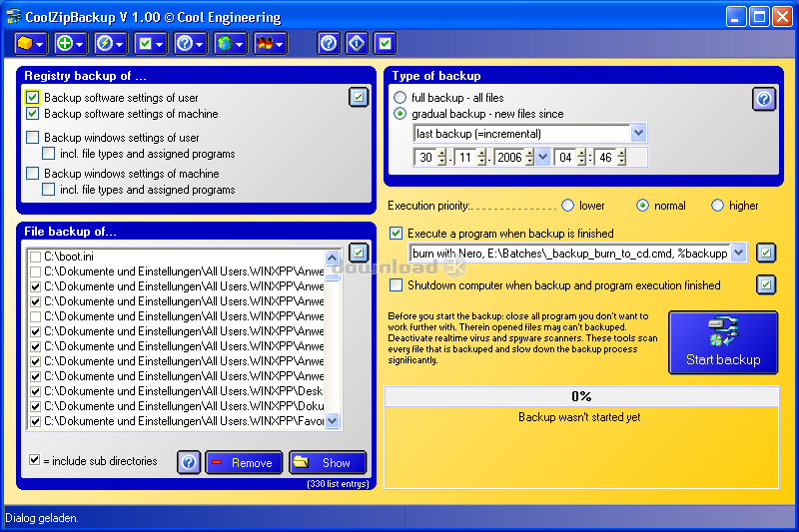Enable Shutdown computer when backup finished
799x532 pixels.
pos(396,285)
